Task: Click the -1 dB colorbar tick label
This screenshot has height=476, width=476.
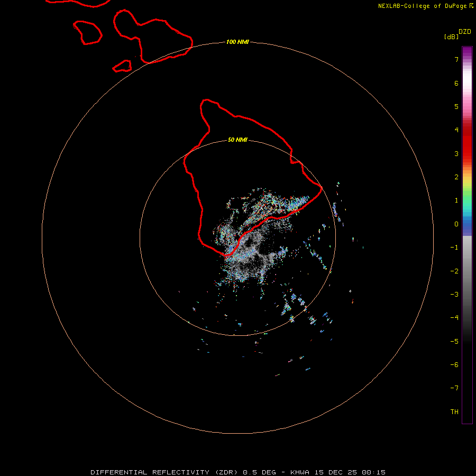Action: pos(454,248)
